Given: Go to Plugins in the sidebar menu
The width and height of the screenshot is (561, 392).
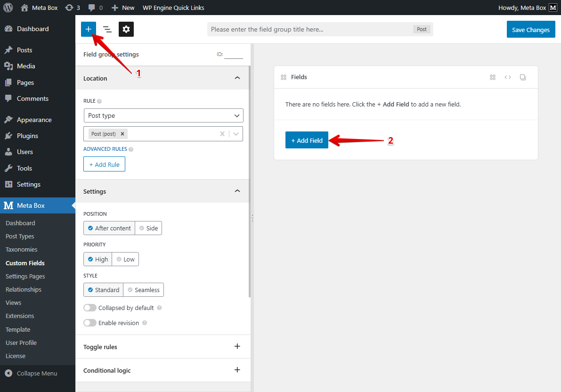Looking at the screenshot, I should pyautogui.click(x=27, y=136).
